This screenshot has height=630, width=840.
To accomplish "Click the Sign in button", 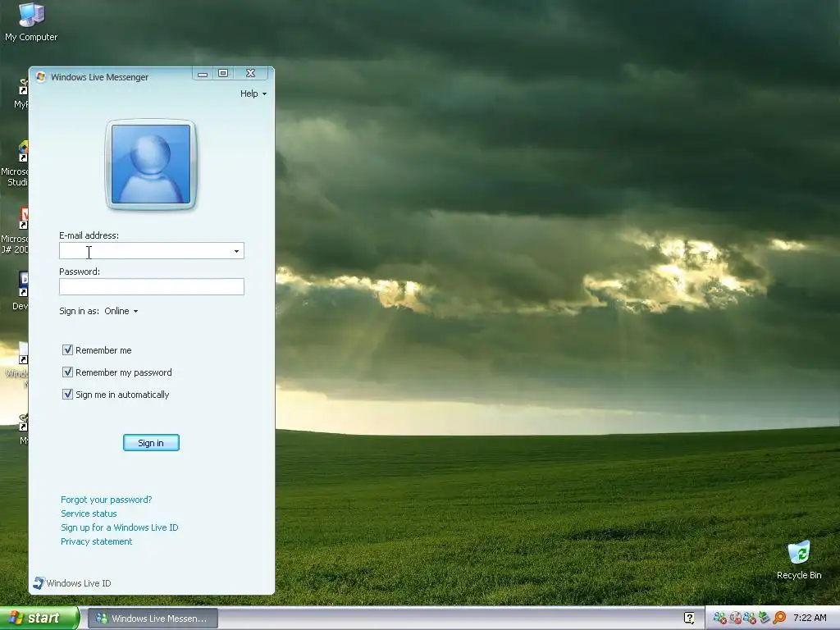I will [x=151, y=442].
